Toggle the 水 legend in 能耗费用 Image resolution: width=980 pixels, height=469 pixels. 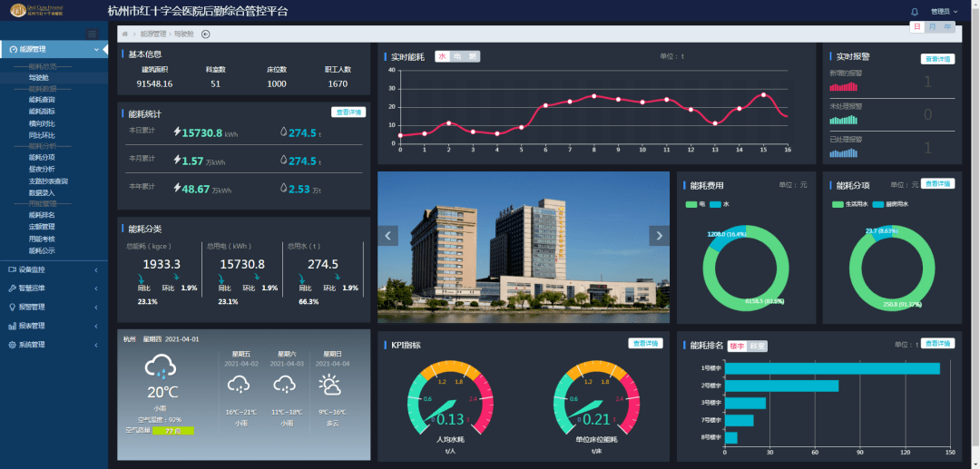pyautogui.click(x=720, y=204)
